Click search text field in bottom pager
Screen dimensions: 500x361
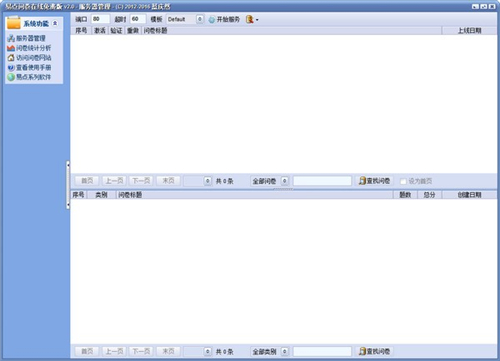tap(322, 351)
